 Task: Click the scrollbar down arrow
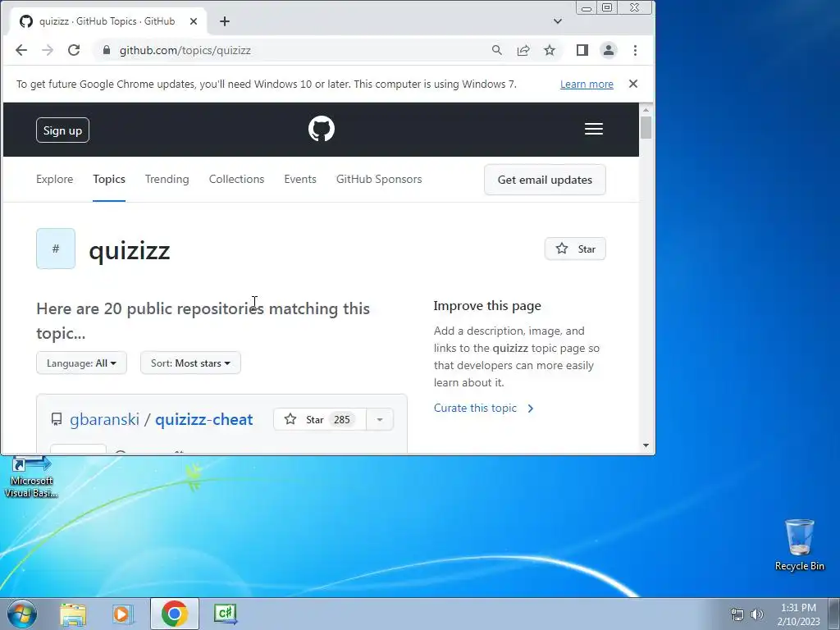coord(646,445)
